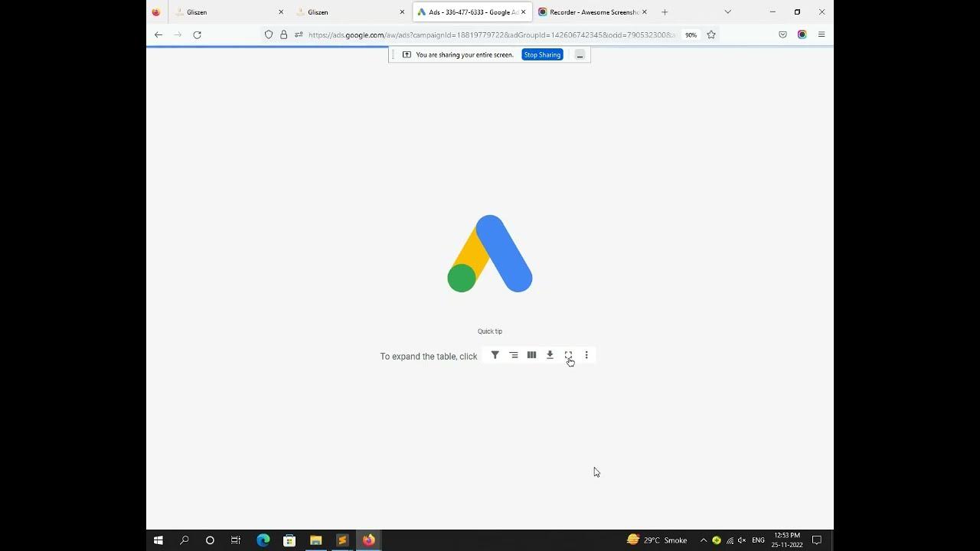Open File Explorer from taskbar
The image size is (980, 551).
coord(315,540)
